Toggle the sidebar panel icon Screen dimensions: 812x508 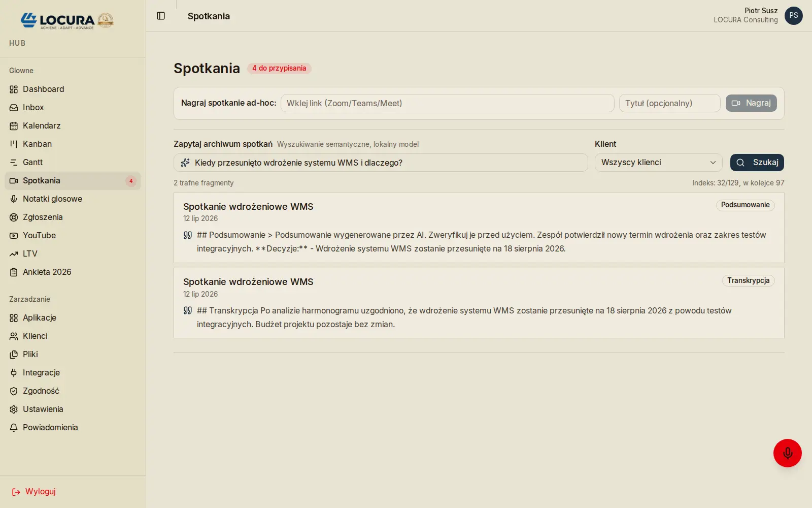(x=161, y=16)
